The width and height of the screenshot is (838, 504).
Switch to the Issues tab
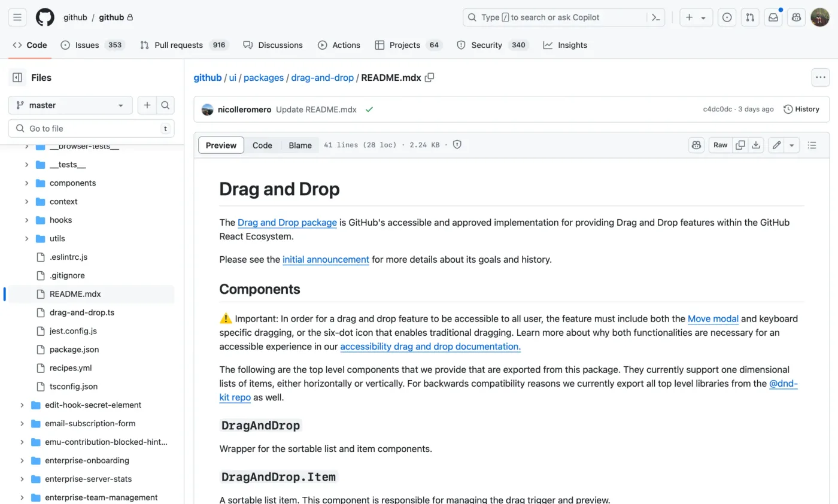tap(93, 45)
